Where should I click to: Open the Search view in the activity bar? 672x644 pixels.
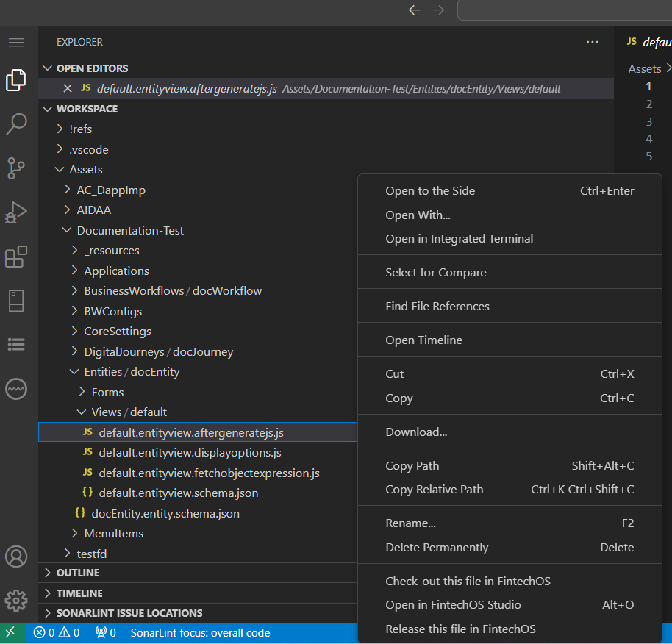16,124
